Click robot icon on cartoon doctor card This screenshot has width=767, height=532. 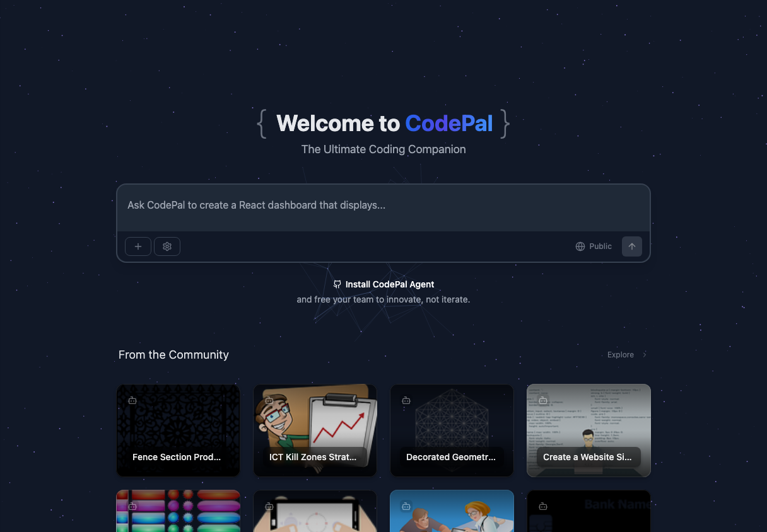pos(406,506)
